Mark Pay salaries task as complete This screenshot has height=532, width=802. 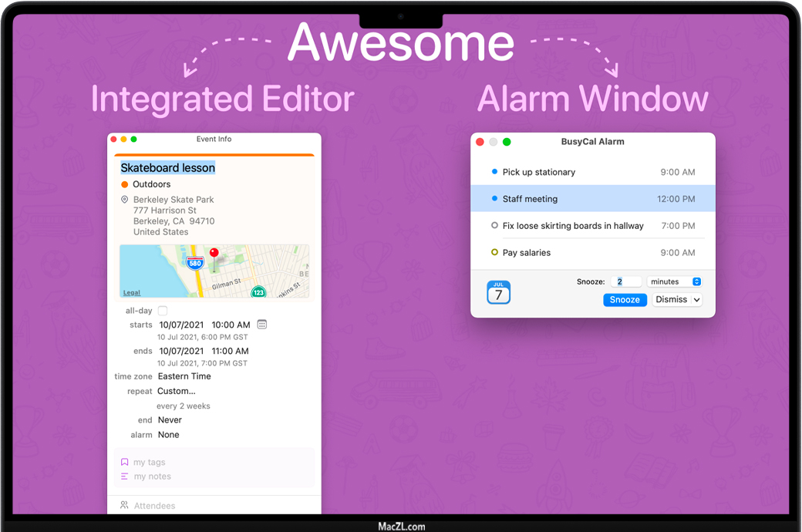[494, 252]
